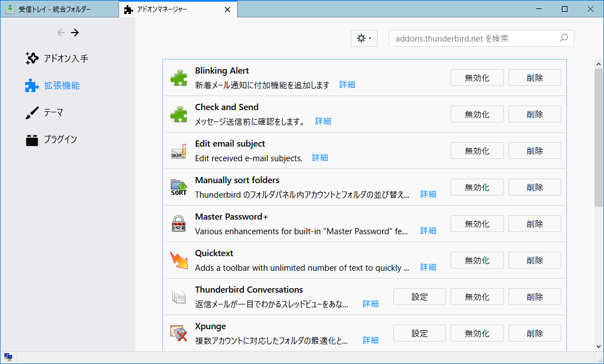
Task: Click the Quicktext add-on name
Action: point(214,253)
